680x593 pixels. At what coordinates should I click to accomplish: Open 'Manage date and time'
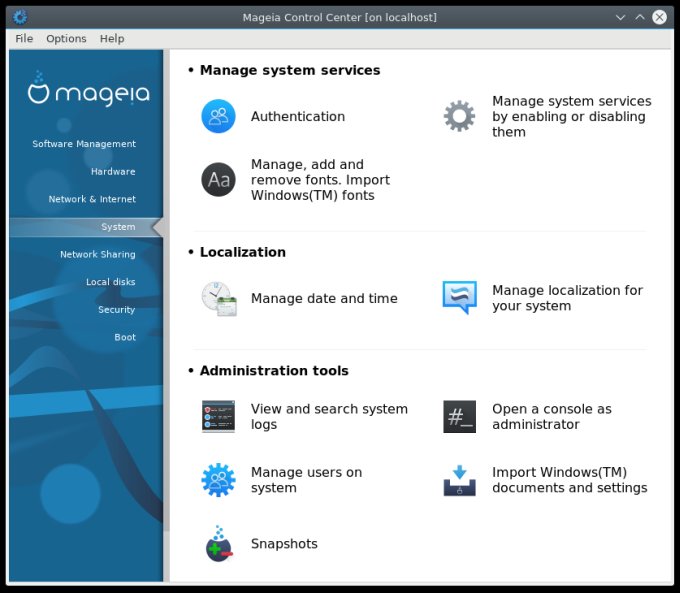(324, 298)
